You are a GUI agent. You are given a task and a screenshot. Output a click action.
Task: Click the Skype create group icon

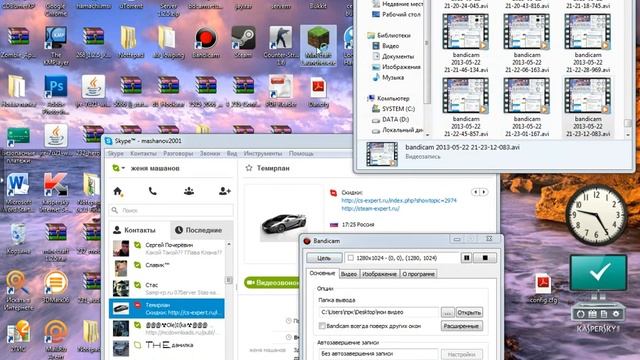(189, 191)
